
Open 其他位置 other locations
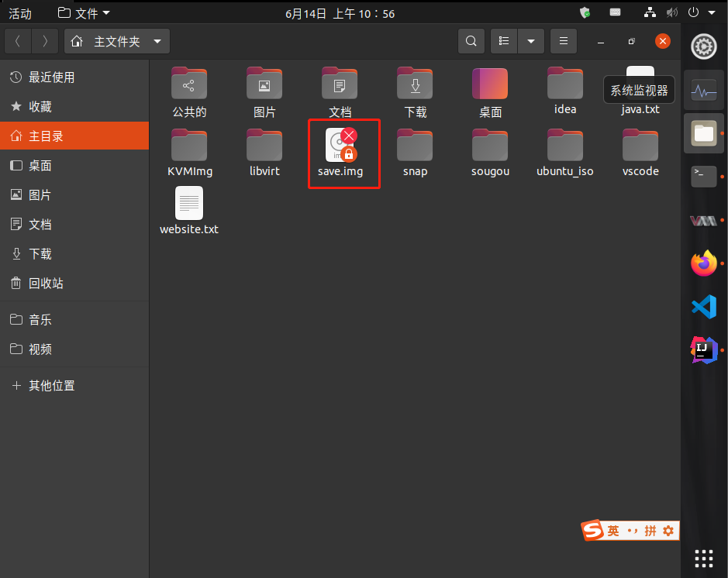(x=74, y=386)
